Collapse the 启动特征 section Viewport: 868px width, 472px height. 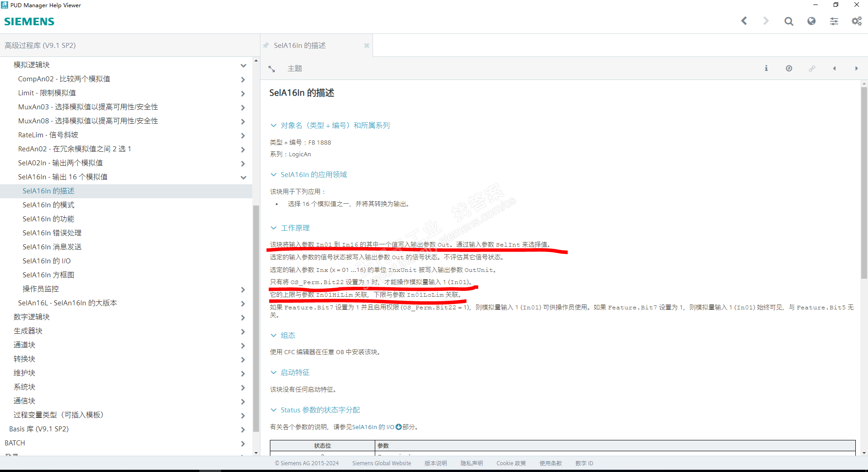pyautogui.click(x=274, y=373)
